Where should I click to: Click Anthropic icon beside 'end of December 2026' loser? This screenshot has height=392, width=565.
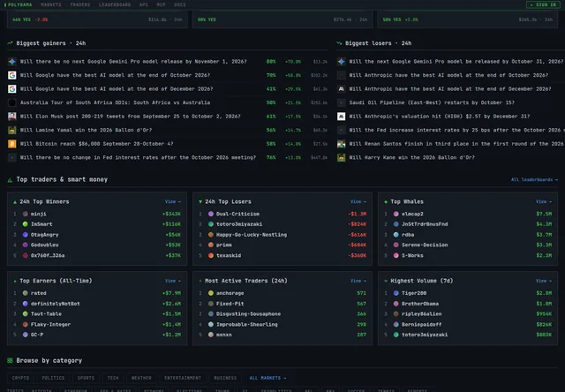coord(342,89)
